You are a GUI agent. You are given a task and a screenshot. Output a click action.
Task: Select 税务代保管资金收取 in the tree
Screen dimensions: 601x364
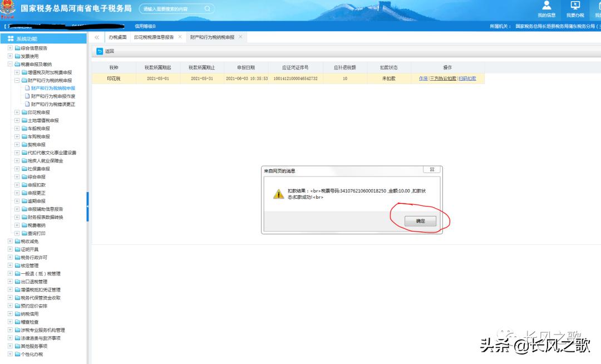[41, 298]
